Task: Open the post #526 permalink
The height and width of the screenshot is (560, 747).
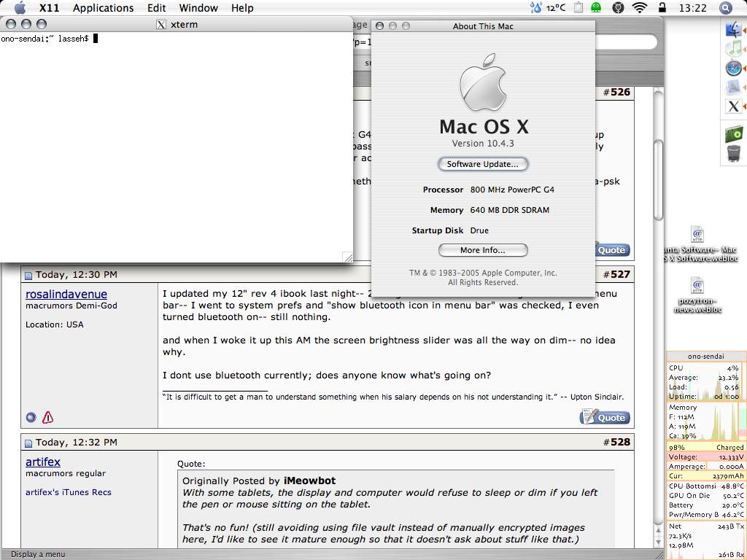Action: (620, 92)
